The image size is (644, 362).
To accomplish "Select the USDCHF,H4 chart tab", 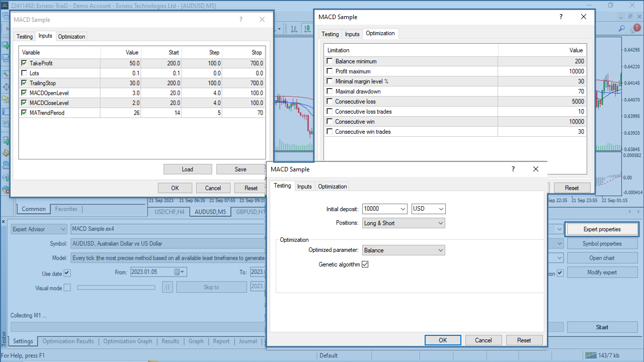I will [x=170, y=212].
